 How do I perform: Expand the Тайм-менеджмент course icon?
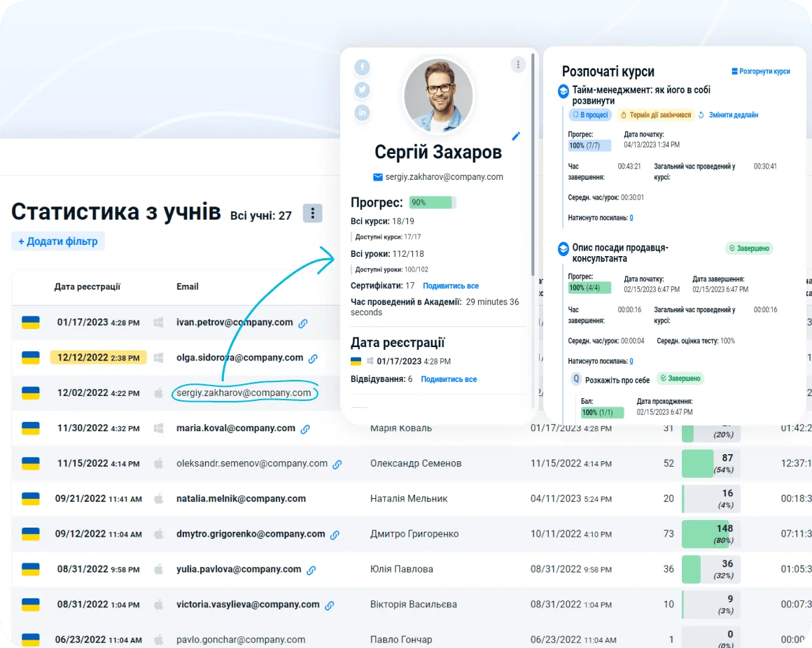[563, 91]
